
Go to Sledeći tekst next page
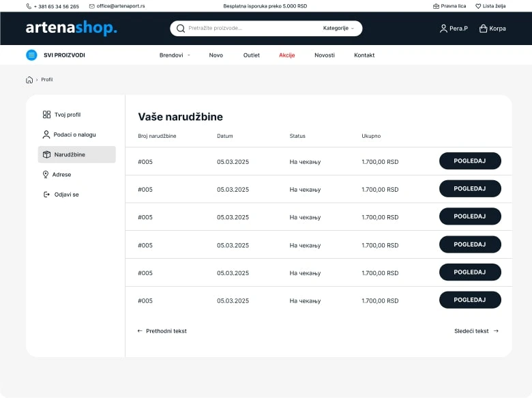pos(476,331)
